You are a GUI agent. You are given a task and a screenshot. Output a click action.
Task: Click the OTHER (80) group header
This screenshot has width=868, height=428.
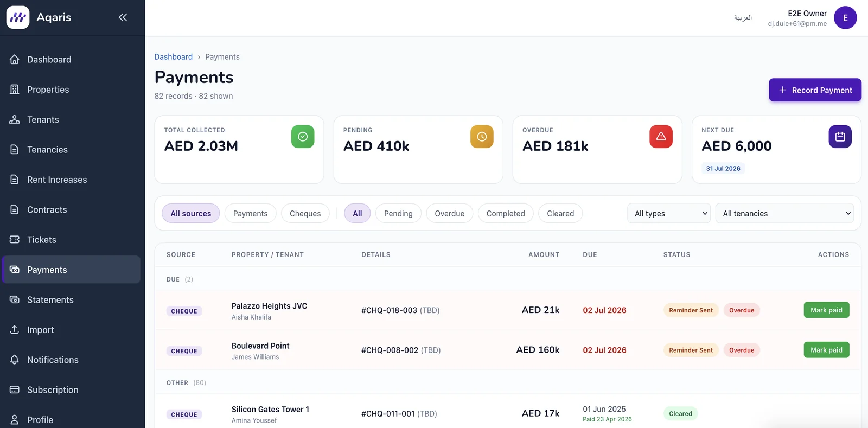[186, 382]
